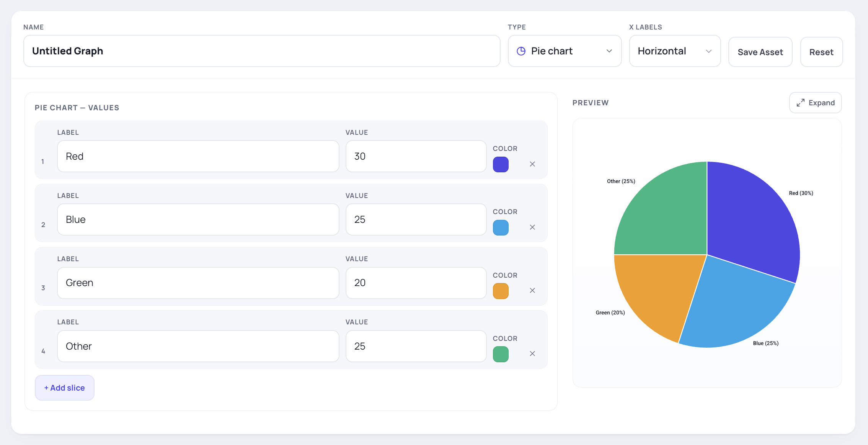
Task: Remove the Green slice row
Action: [532, 290]
